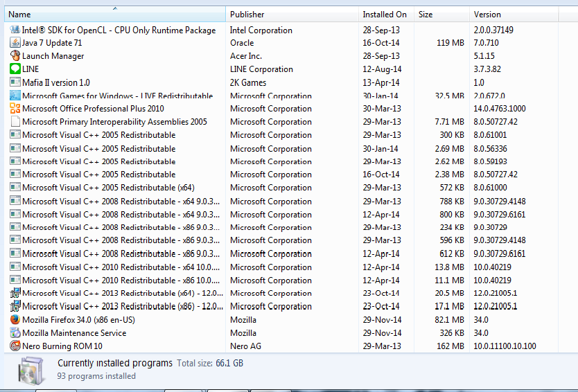The width and height of the screenshot is (578, 392).
Task: Select Visual C++ 2008 x86 sized 612 KB
Action: click(x=121, y=254)
